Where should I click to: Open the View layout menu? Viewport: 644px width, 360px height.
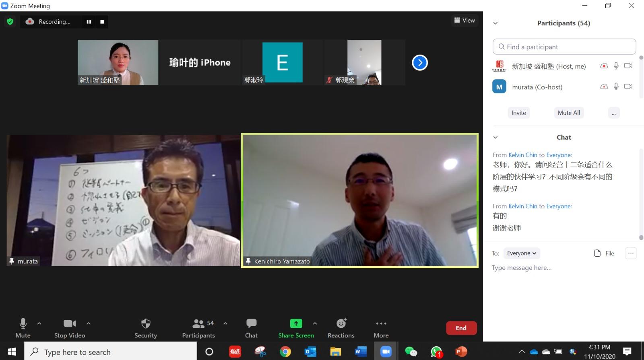464,21
